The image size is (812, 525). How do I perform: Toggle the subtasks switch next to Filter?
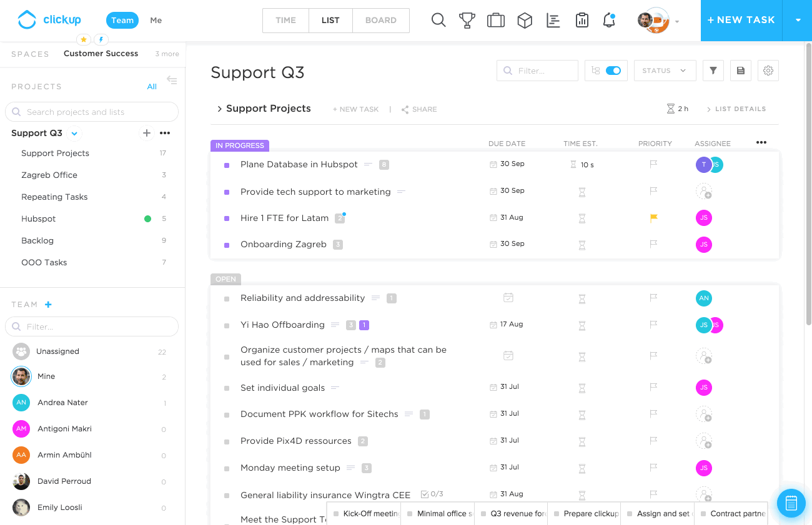(613, 71)
